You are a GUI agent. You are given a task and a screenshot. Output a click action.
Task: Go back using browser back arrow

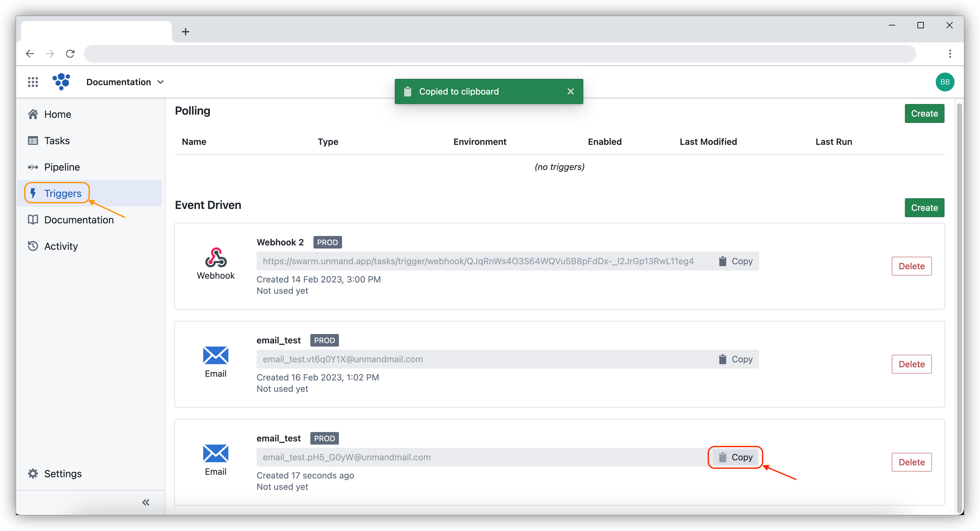pos(30,54)
